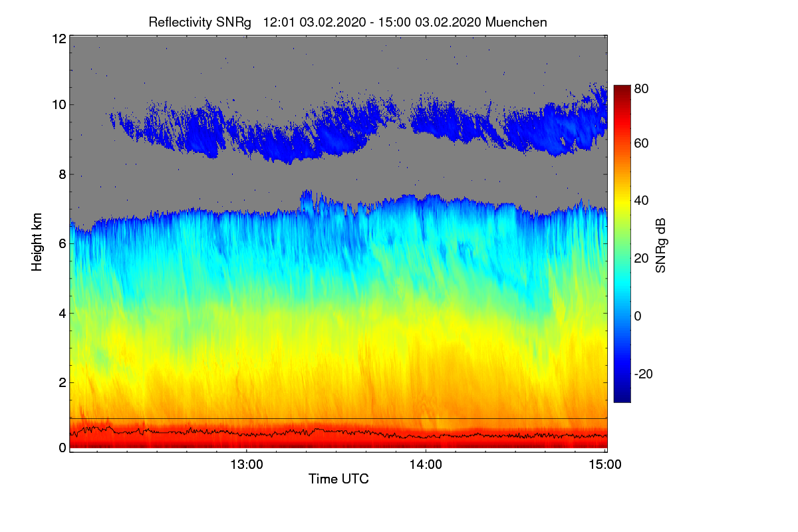This screenshot has width=798, height=532.
Task: Click the '10' height axis label
Action: pyautogui.click(x=59, y=104)
